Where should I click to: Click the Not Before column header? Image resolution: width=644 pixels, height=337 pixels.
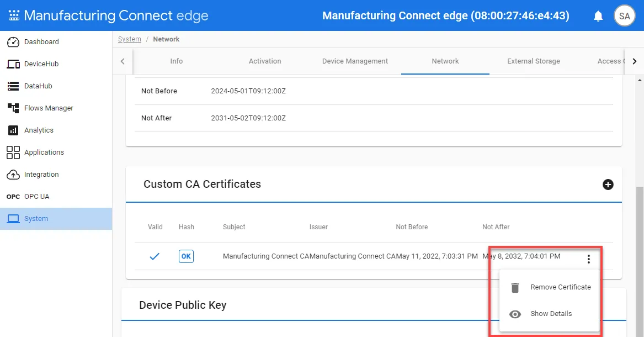tap(412, 227)
